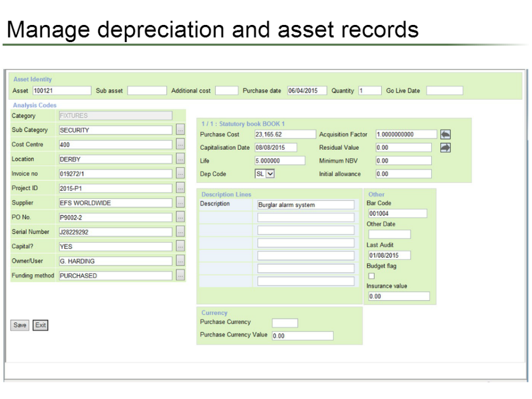Click the Purchase Currency Value field
The height and width of the screenshot is (399, 532).
click(x=303, y=336)
